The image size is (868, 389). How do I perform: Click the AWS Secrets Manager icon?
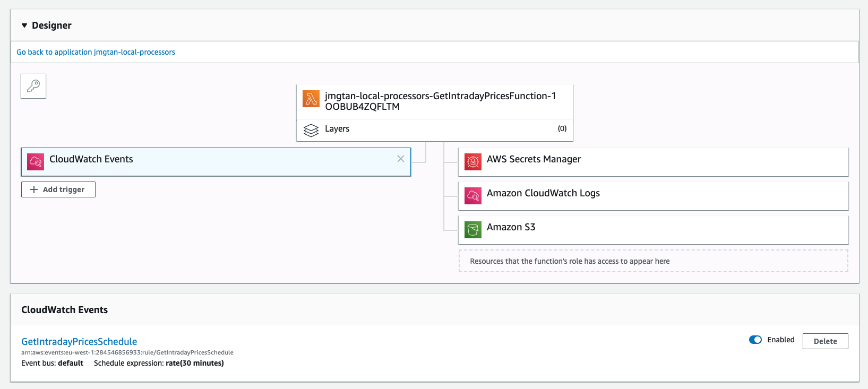coord(473,162)
